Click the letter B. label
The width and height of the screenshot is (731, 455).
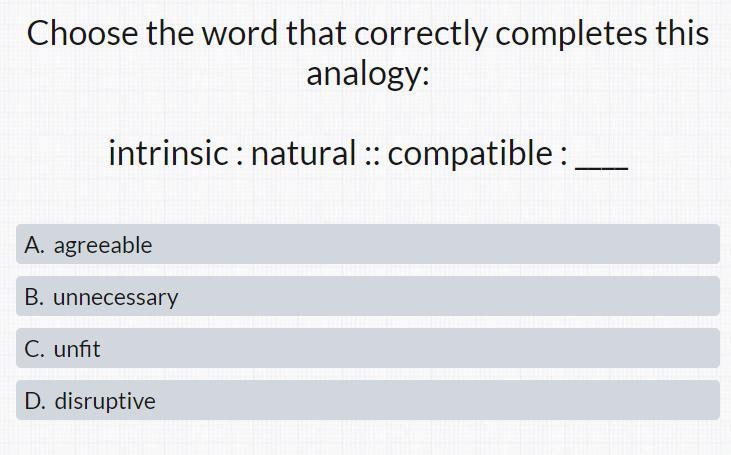34,297
